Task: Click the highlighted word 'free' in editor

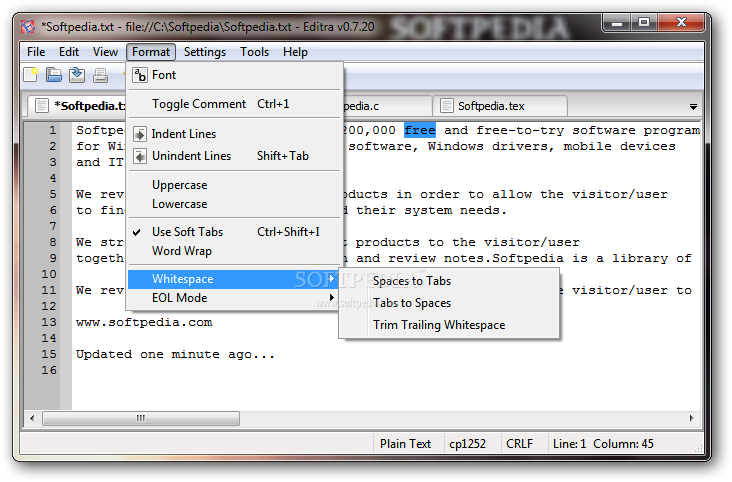Action: point(420,130)
